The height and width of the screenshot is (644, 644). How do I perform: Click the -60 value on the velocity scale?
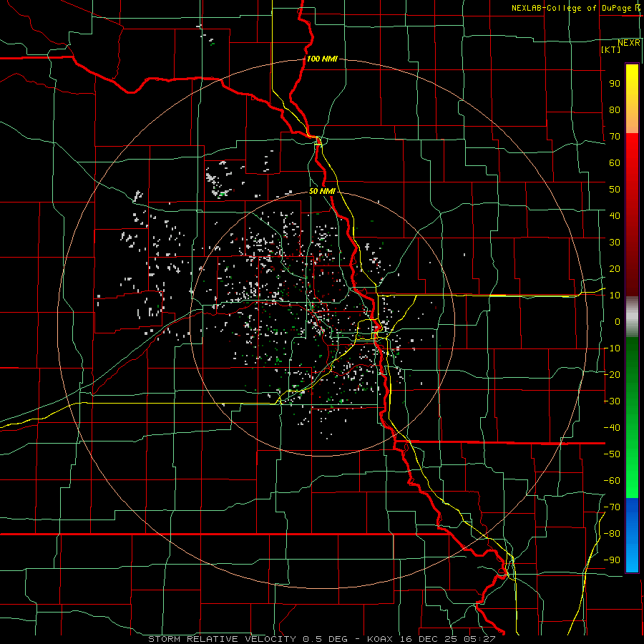612,481
